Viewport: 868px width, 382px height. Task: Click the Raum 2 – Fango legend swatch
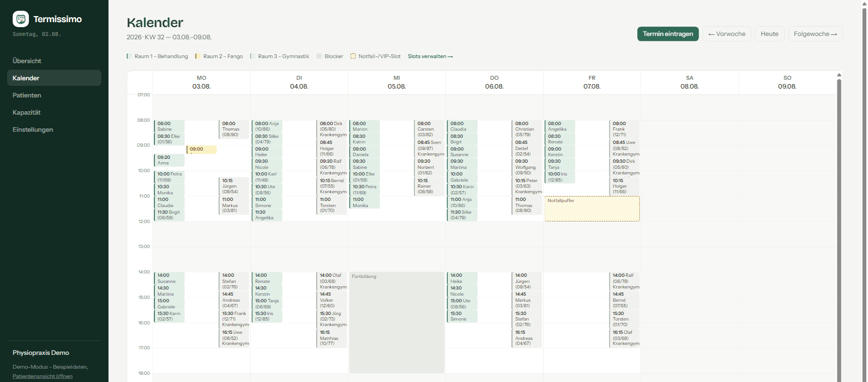pyautogui.click(x=198, y=56)
